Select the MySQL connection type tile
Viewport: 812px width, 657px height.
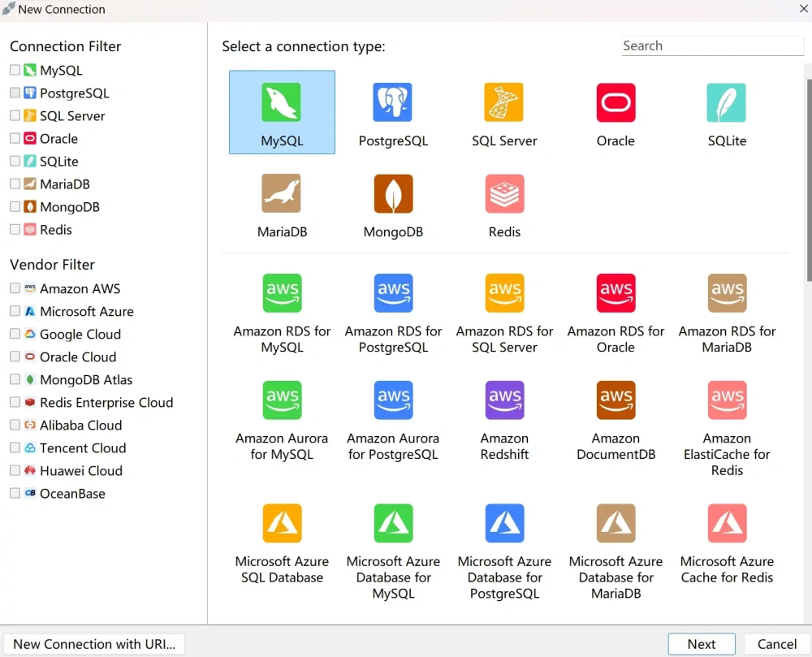pyautogui.click(x=282, y=112)
